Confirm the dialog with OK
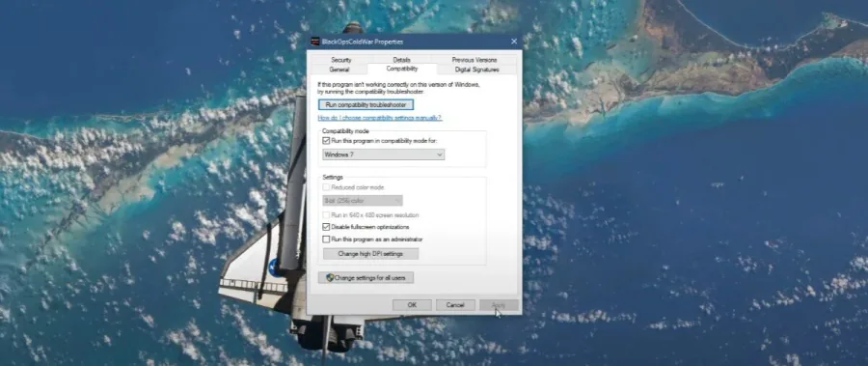Viewport: 868px width, 366px height. coord(412,305)
